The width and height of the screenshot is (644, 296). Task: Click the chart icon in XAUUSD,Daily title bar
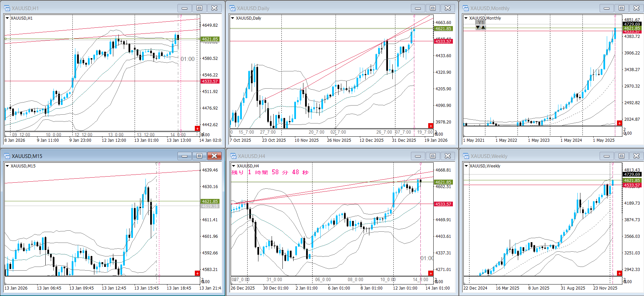point(232,8)
